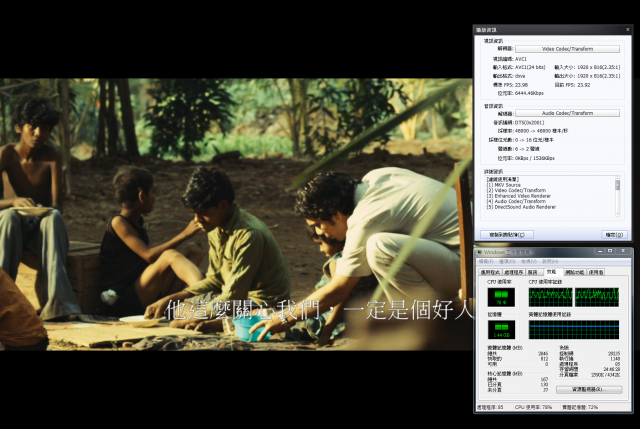
Task: Click the Chinese subtitle line in the video
Action: [318, 310]
